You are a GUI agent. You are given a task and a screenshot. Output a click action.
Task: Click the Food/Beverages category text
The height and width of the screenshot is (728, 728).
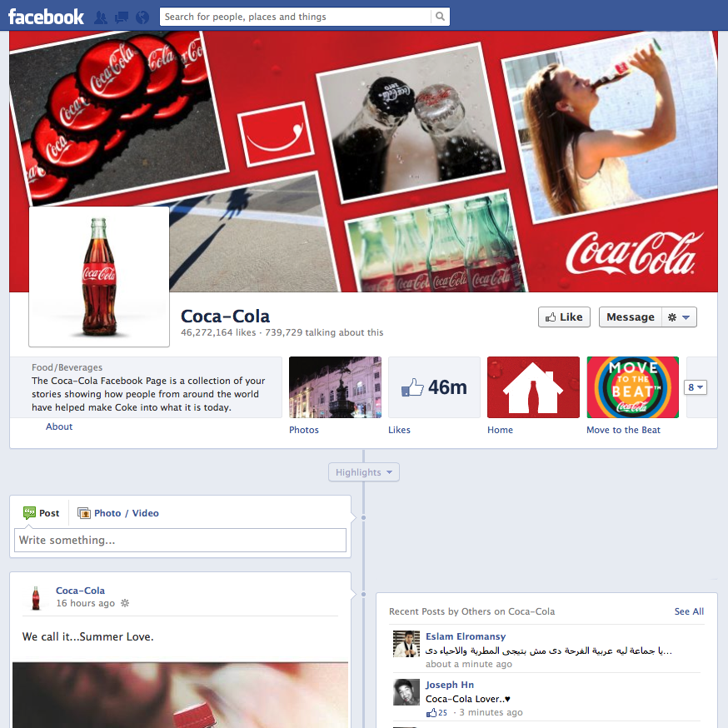(x=67, y=367)
